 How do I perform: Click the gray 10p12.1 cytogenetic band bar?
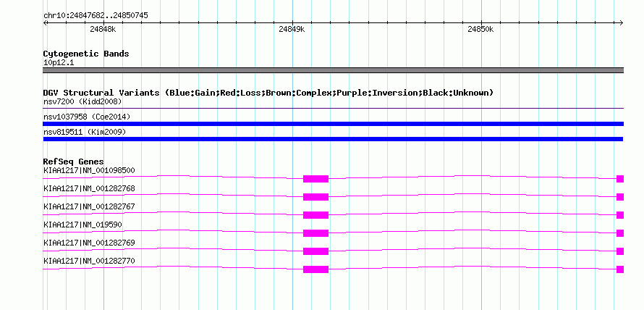point(333,70)
